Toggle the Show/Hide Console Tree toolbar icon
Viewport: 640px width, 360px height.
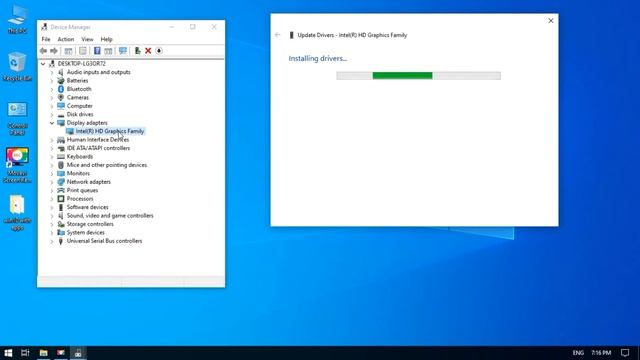tap(68, 51)
